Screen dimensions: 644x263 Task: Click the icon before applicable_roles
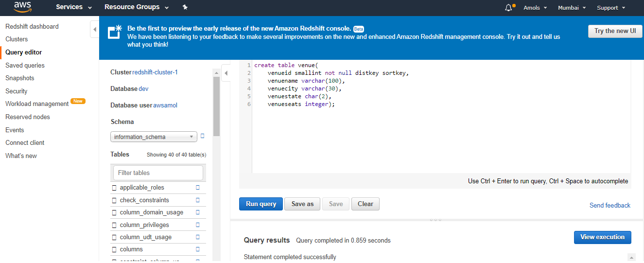coord(114,188)
